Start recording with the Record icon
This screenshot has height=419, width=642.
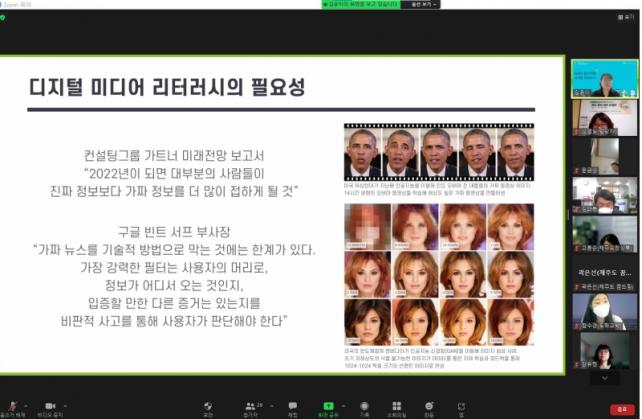[x=365, y=404]
